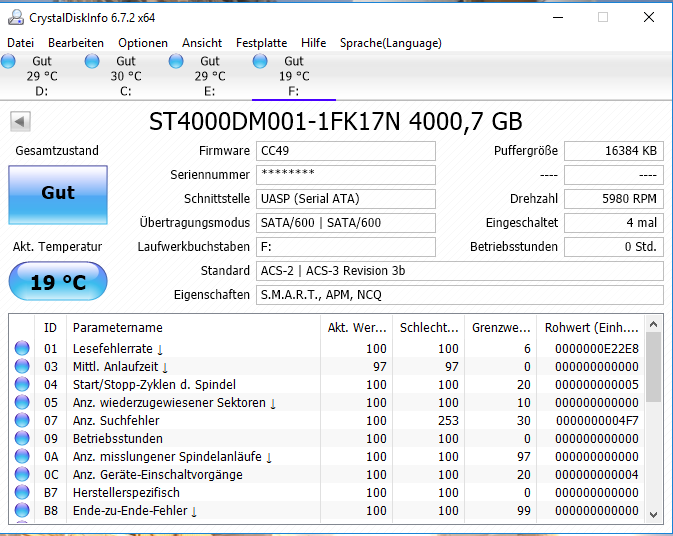Open the Bearbeiten menu
This screenshot has width=673, height=536.
click(x=76, y=43)
